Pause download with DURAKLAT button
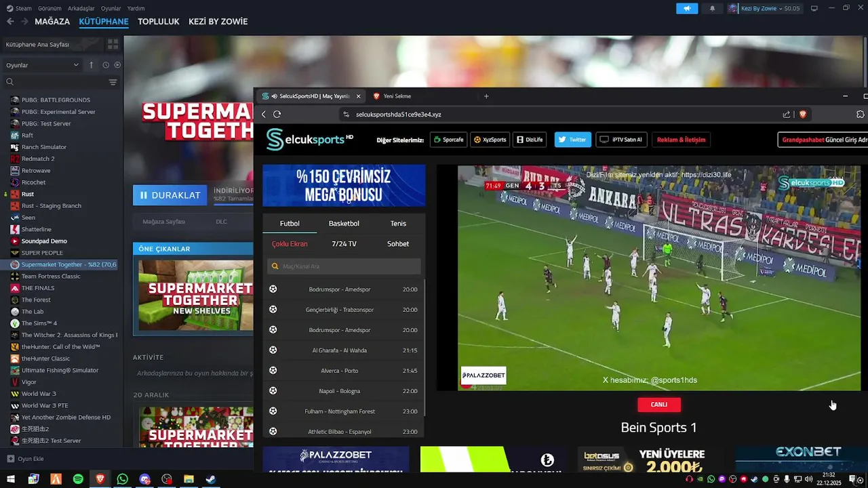 pyautogui.click(x=170, y=195)
